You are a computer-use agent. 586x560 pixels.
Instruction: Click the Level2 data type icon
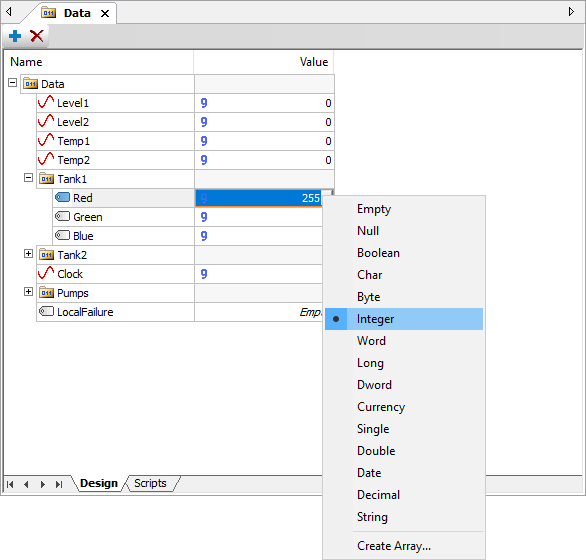pyautogui.click(x=204, y=122)
